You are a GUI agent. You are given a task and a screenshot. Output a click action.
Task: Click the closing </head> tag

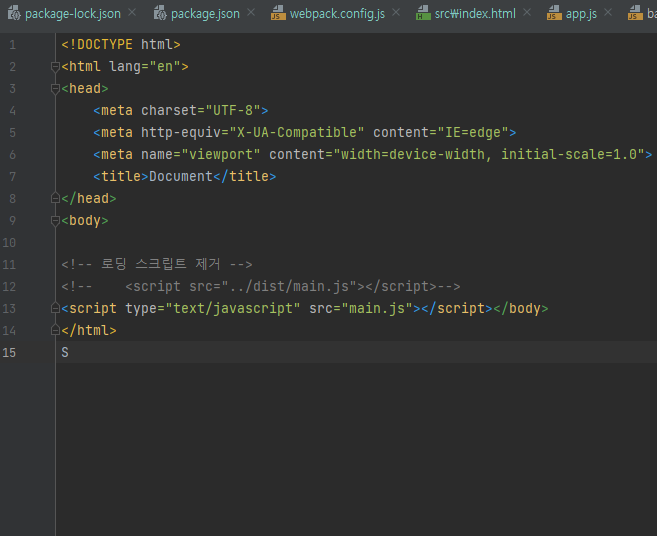tap(88, 198)
